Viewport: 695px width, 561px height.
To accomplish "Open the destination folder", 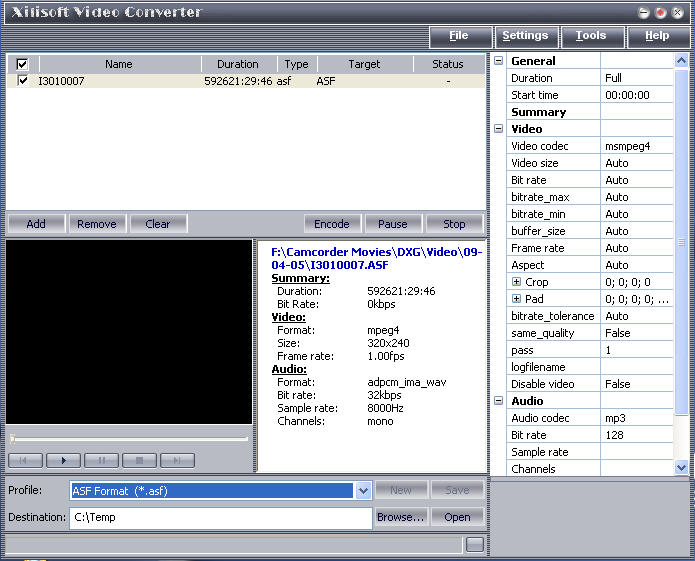I will click(457, 517).
